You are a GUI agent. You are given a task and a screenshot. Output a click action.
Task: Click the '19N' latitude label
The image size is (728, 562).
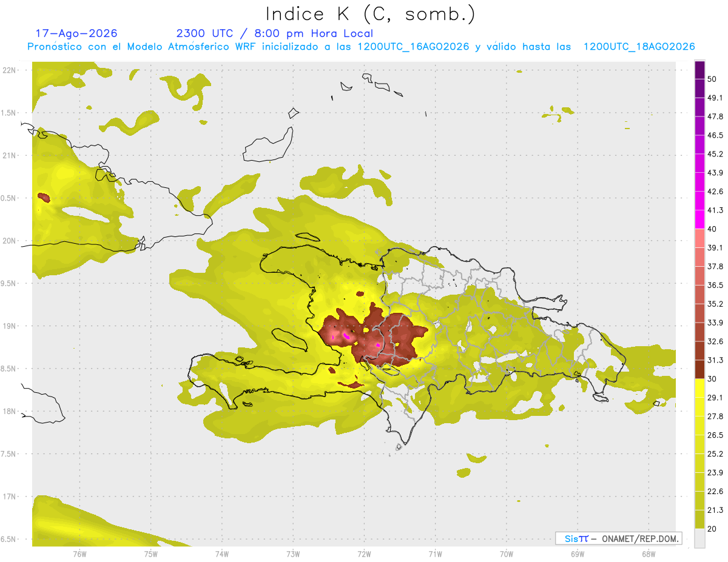[x=10, y=326]
